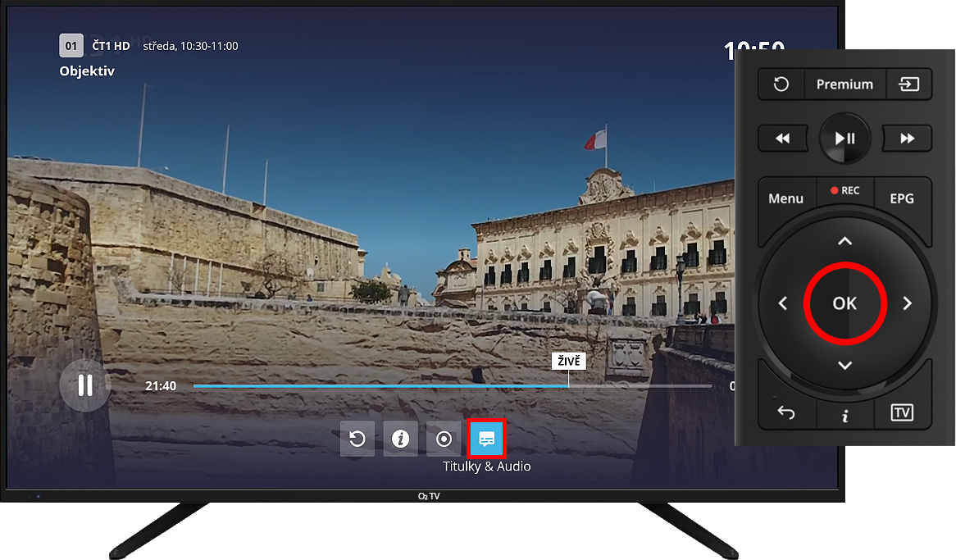The height and width of the screenshot is (560, 956).
Task: Open the highlighted Titulky & Audio icon
Action: coord(487,439)
